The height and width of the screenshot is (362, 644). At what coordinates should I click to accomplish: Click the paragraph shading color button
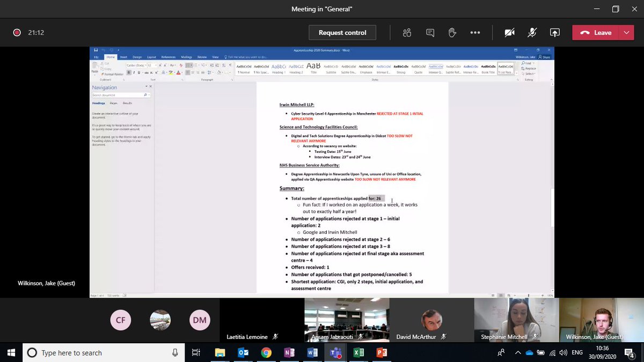[x=219, y=72]
